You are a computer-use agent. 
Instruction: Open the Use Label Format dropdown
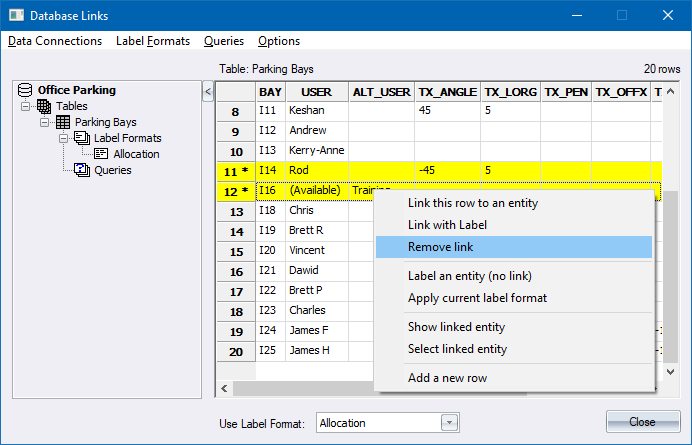coord(449,423)
